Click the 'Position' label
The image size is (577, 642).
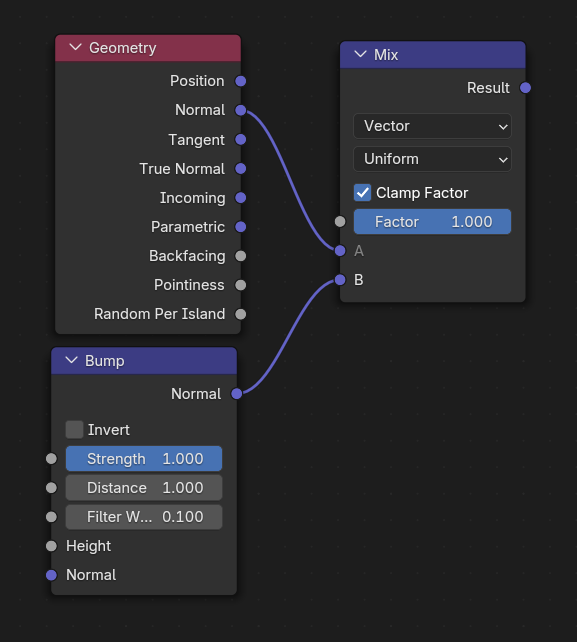coord(197,81)
